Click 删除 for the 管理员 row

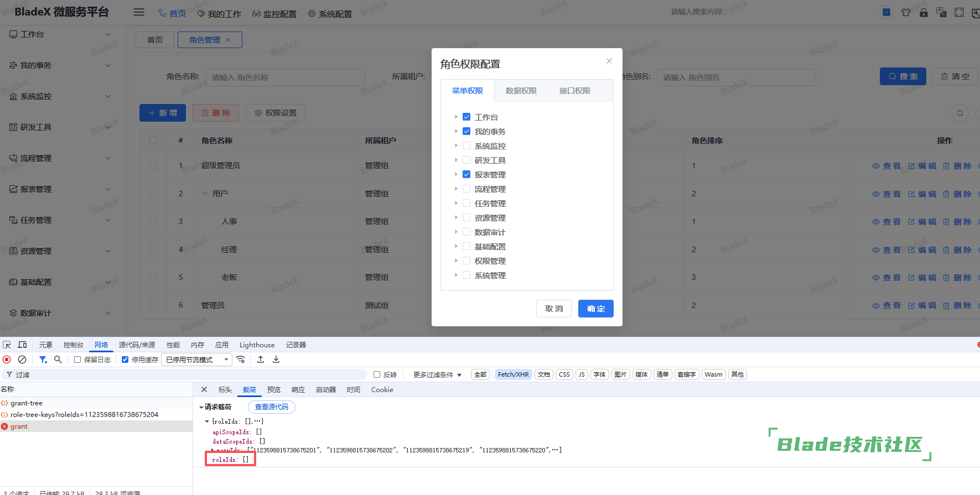[x=957, y=305]
